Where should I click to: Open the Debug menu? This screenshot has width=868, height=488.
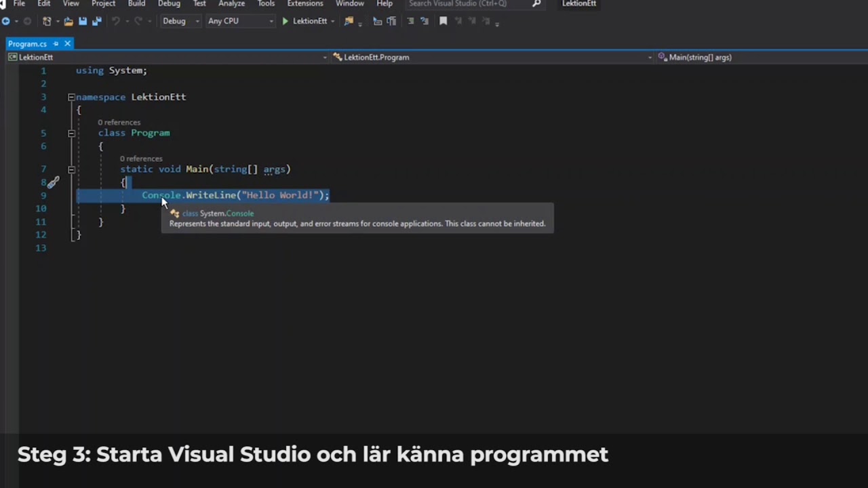[x=169, y=3]
